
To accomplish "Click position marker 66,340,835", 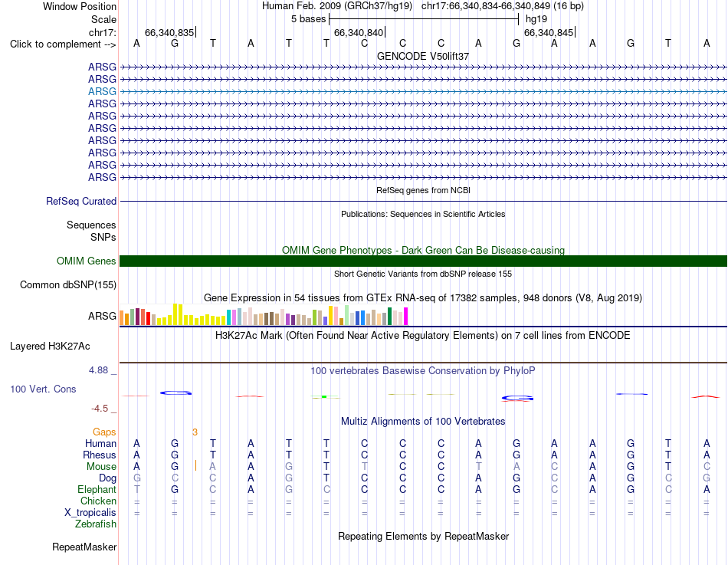I will tap(169, 32).
